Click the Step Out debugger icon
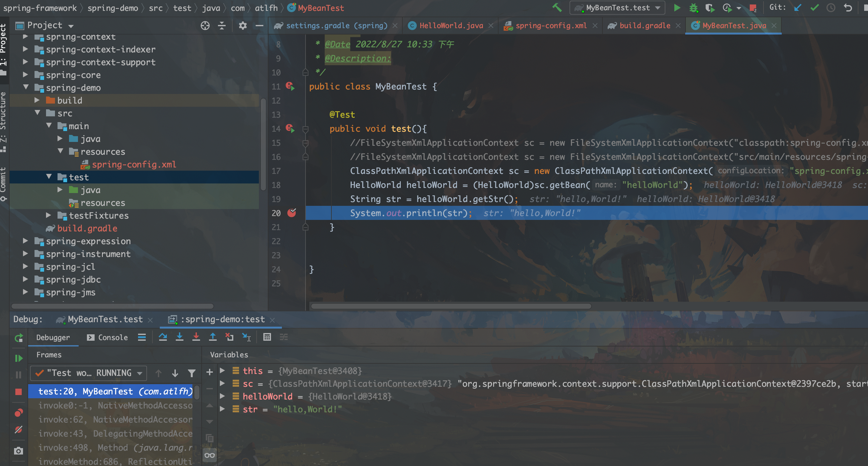 pos(213,337)
